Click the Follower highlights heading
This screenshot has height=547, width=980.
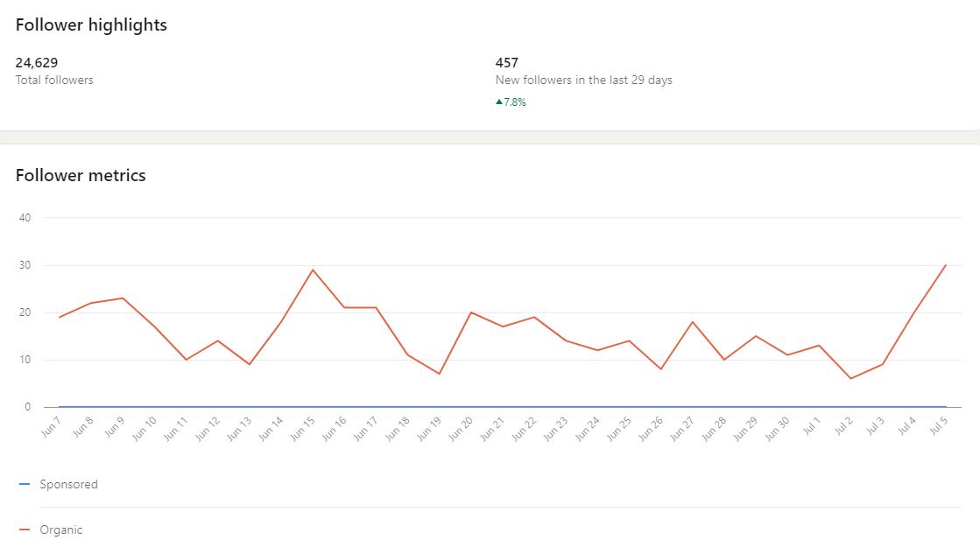tap(91, 25)
